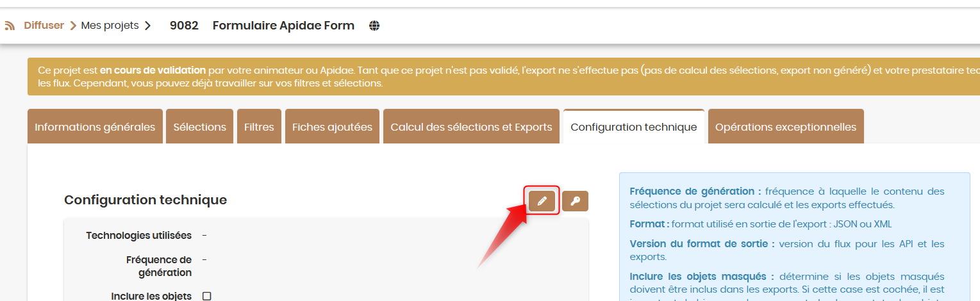Screen dimensions: 980x301
Task: Click the RSS feed icon beside Diffuser
Action: 10,26
